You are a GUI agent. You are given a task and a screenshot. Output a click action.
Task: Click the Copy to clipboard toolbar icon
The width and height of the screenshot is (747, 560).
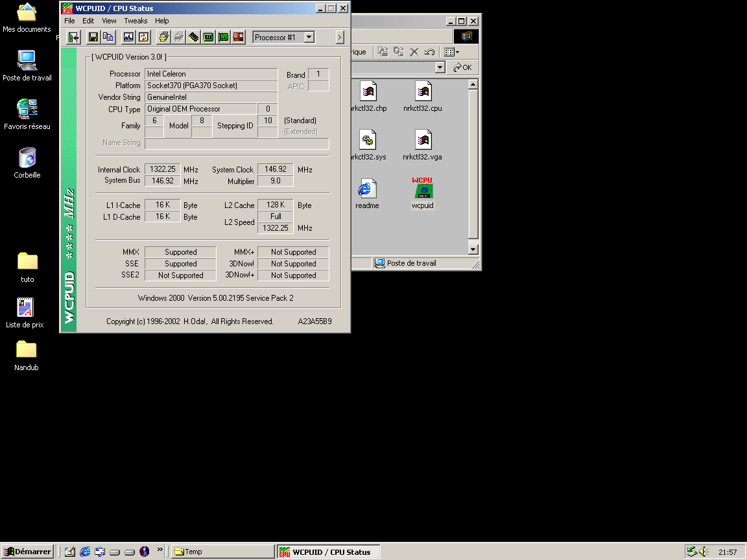108,37
